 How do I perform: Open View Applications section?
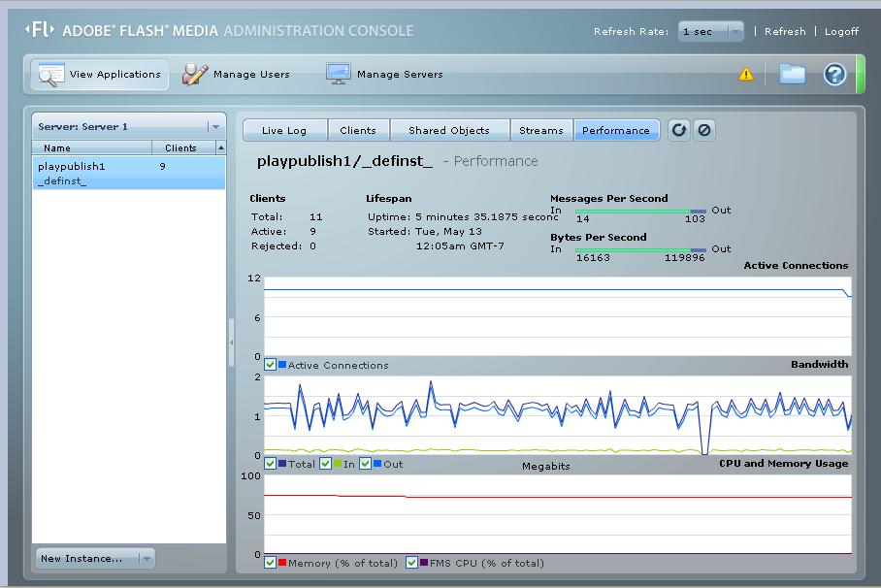coord(99,74)
